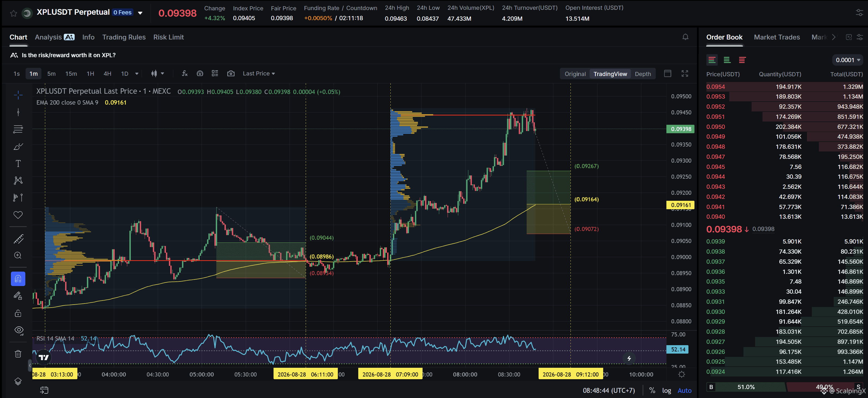This screenshot has width=868, height=398.
Task: Toggle Auto scale on price axis
Action: coord(684,390)
